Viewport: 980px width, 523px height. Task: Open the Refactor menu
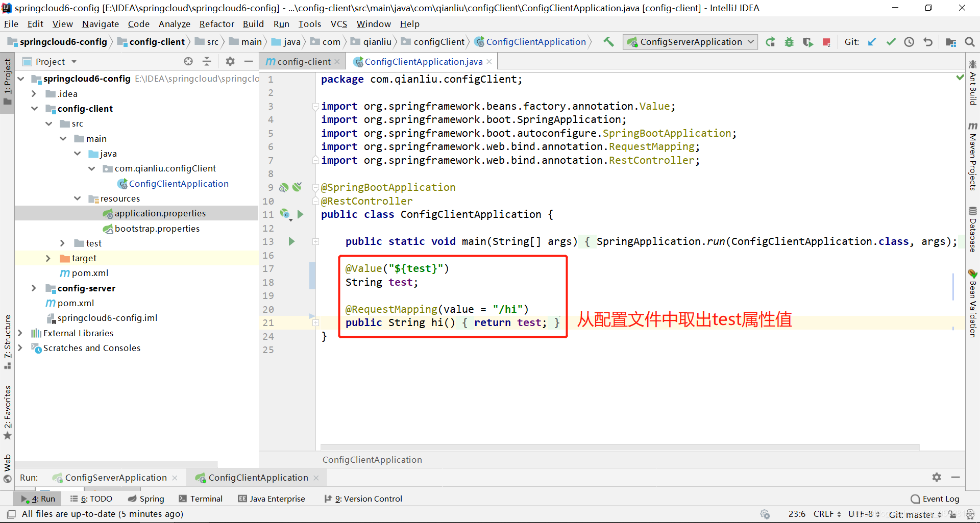pos(216,24)
